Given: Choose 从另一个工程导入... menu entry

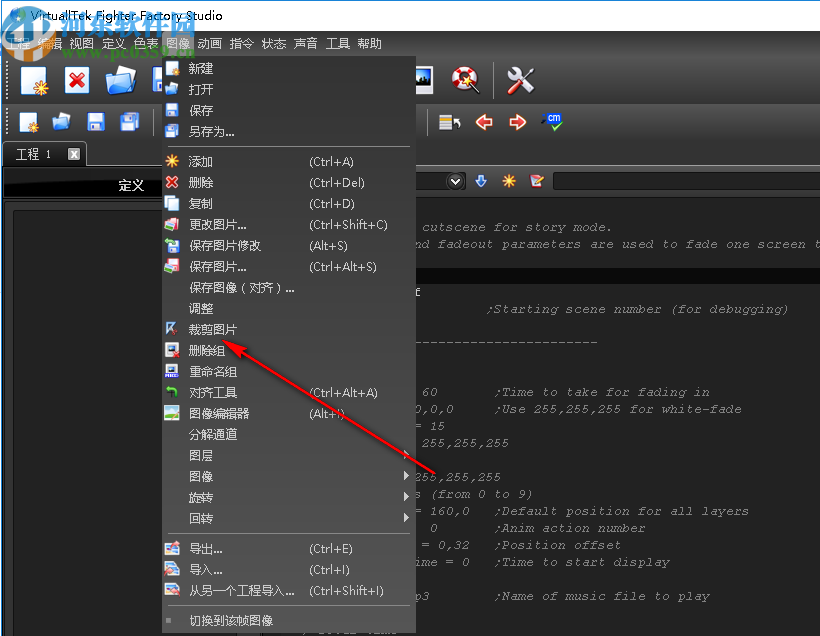Looking at the screenshot, I should coord(289,591).
